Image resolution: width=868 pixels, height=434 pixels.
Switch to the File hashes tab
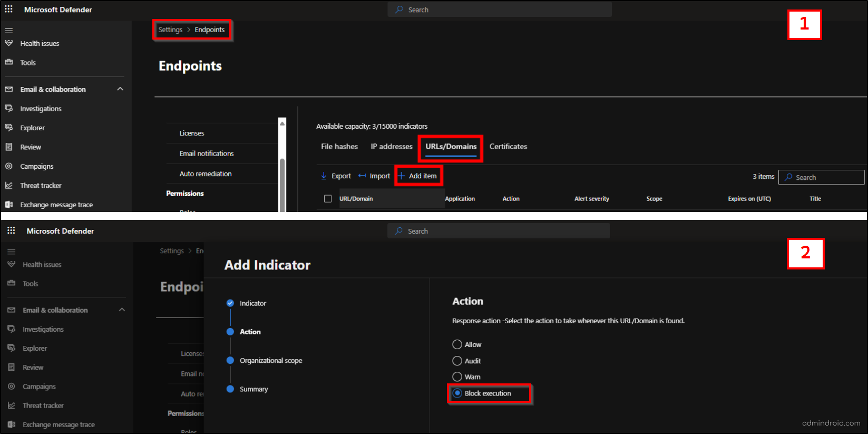click(339, 147)
